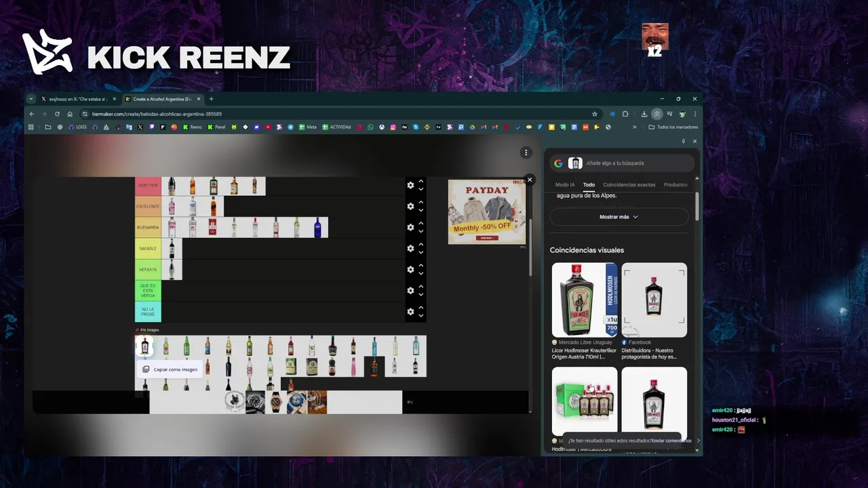Image resolution: width=868 pixels, height=488 pixels.
Task: Close the Create a Alcohol Argentina tab
Action: point(199,99)
